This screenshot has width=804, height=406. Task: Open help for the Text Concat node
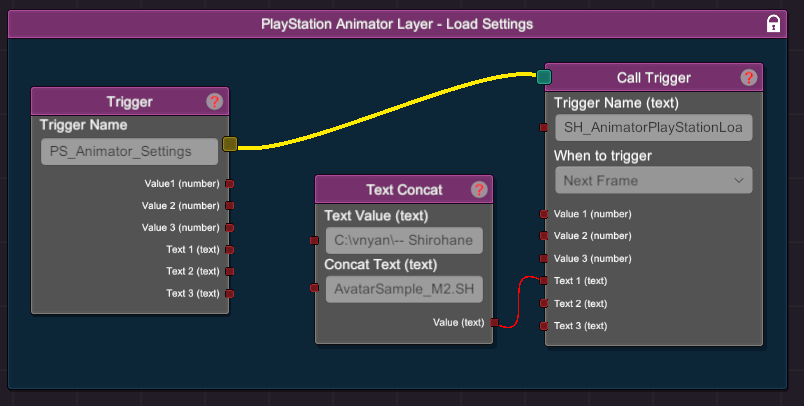pos(479,190)
